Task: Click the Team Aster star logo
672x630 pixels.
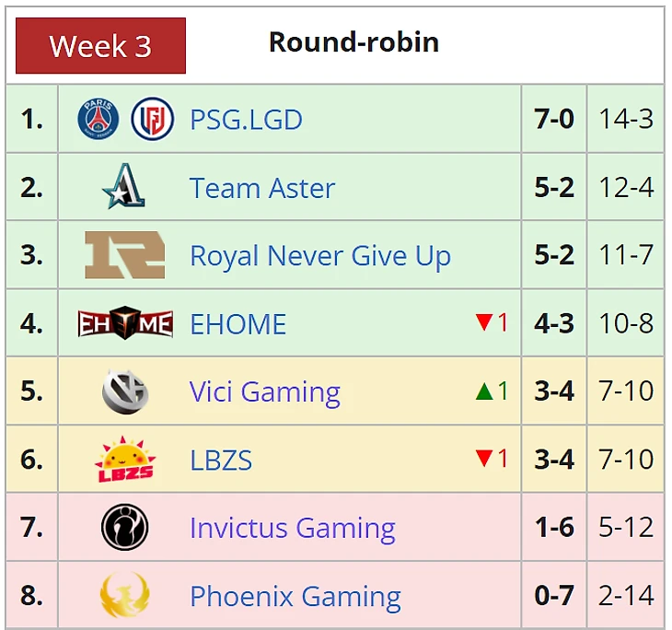Action: (x=124, y=186)
